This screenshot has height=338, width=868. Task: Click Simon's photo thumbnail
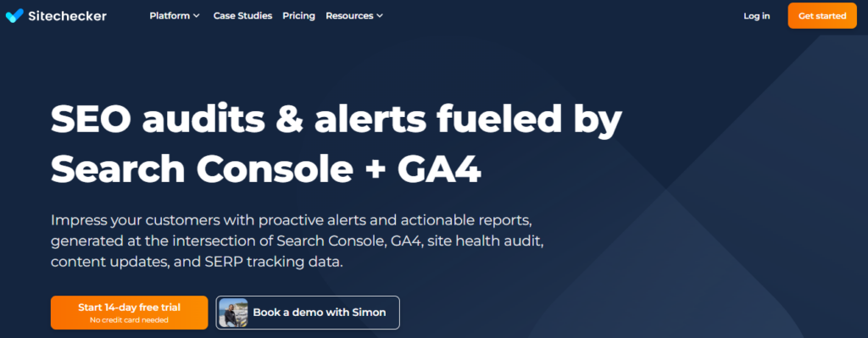233,313
